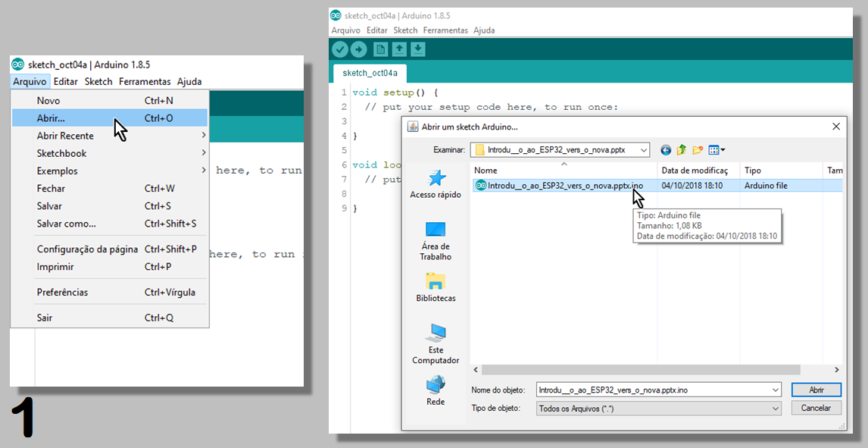Open Editar menu in right Arduino window
Viewport: 868px width, 448px height.
pyautogui.click(x=377, y=30)
